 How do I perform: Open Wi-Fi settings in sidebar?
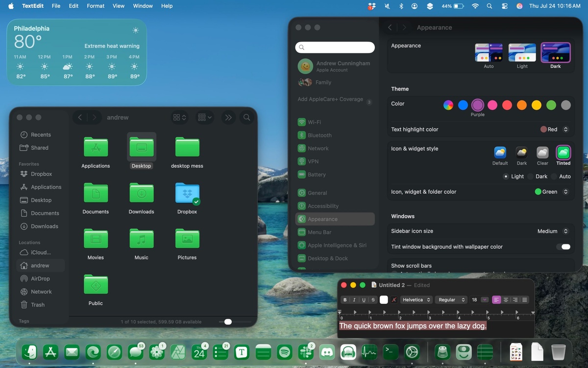(335, 122)
